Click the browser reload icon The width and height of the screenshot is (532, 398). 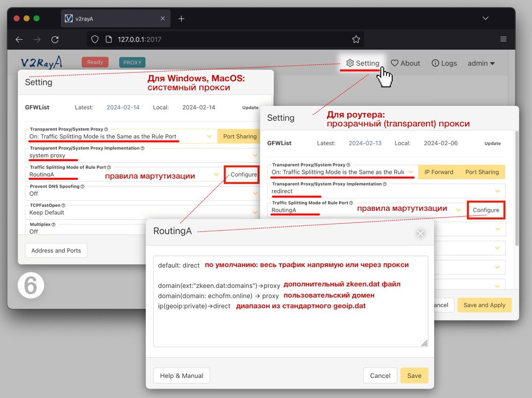tap(55, 39)
